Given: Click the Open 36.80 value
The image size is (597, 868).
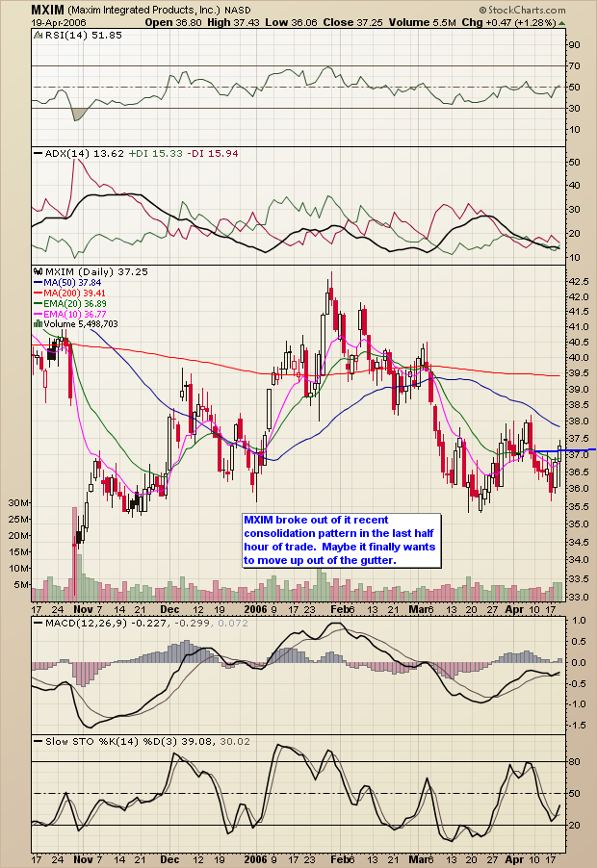Looking at the screenshot, I should (x=174, y=23).
